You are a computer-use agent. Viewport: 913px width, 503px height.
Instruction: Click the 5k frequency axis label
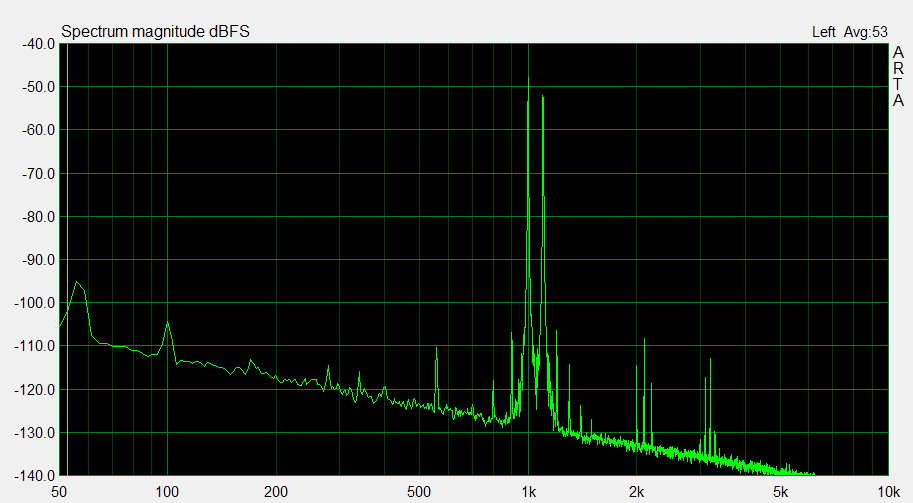pos(780,493)
